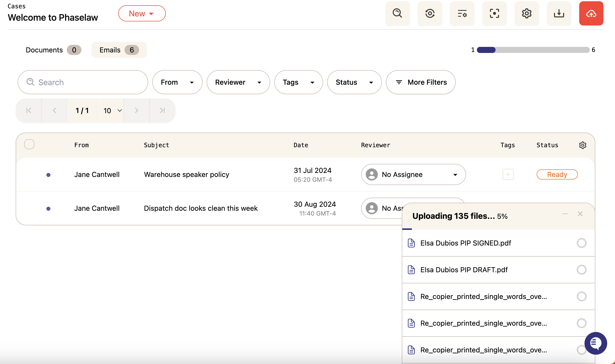Expand the Status filter dropdown
The image size is (615, 364).
click(x=354, y=82)
